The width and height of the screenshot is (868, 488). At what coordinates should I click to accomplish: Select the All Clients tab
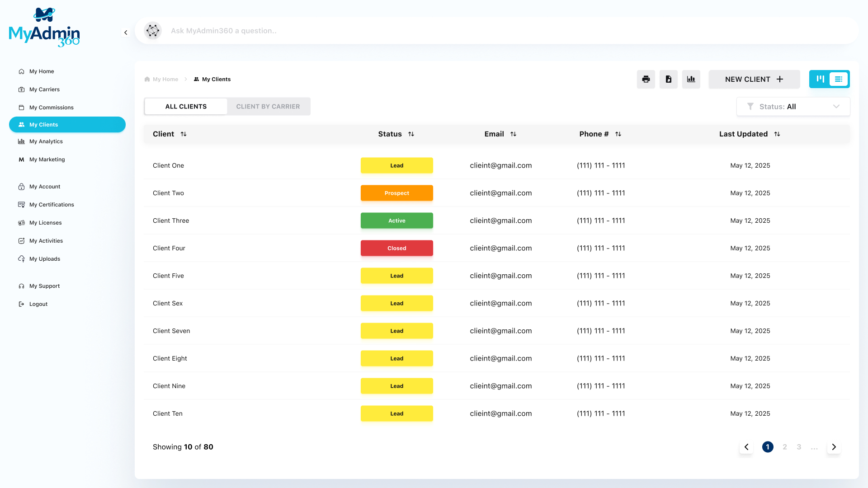[185, 106]
